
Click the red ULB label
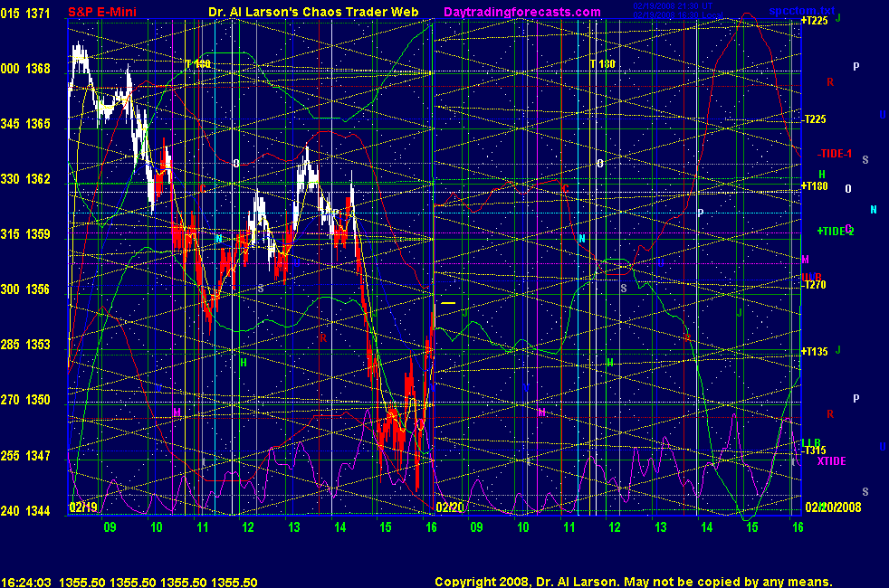[x=811, y=277]
